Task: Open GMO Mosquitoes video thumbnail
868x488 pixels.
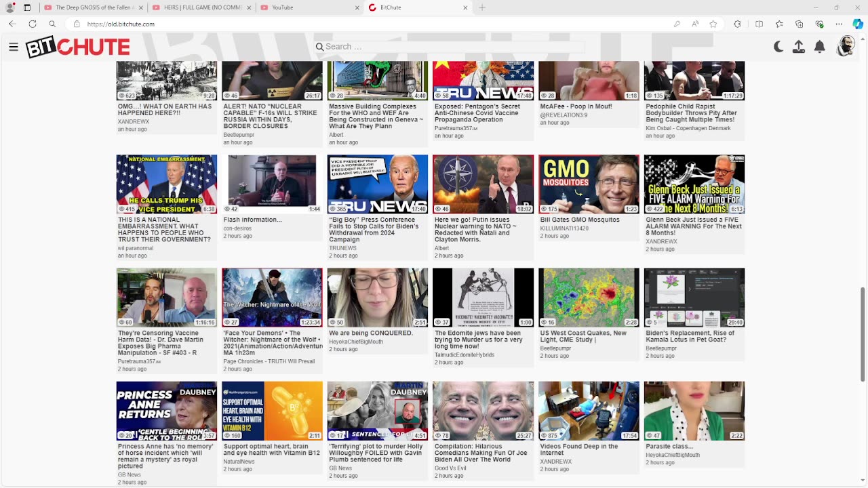Action: point(589,184)
